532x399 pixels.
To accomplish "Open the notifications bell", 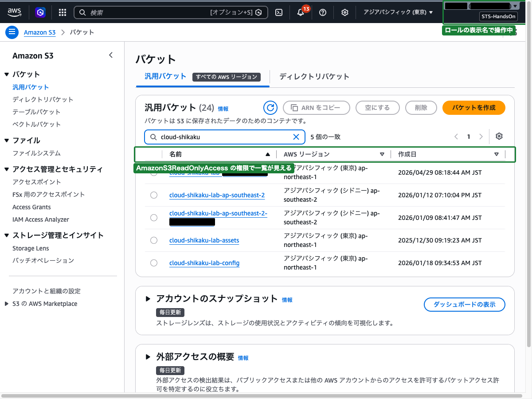I will click(x=301, y=12).
